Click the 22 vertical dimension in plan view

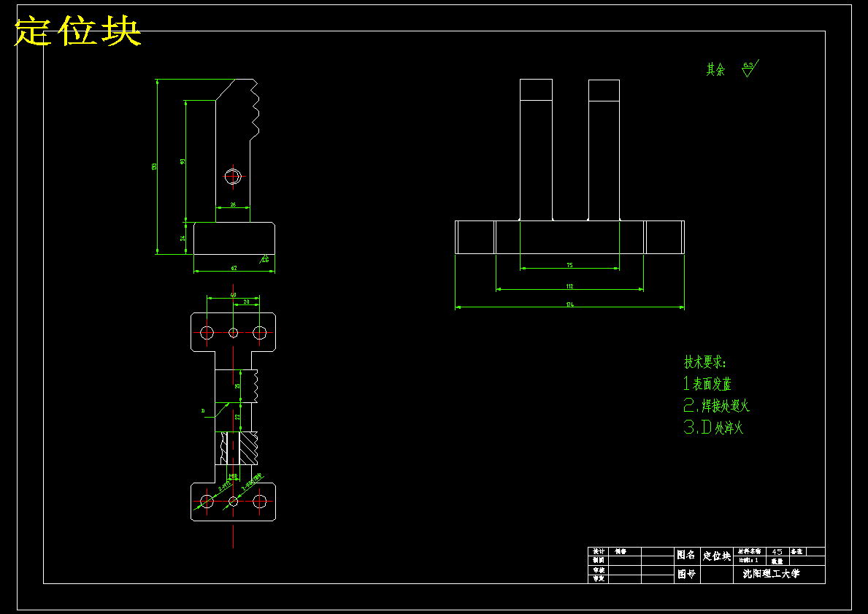tap(237, 417)
